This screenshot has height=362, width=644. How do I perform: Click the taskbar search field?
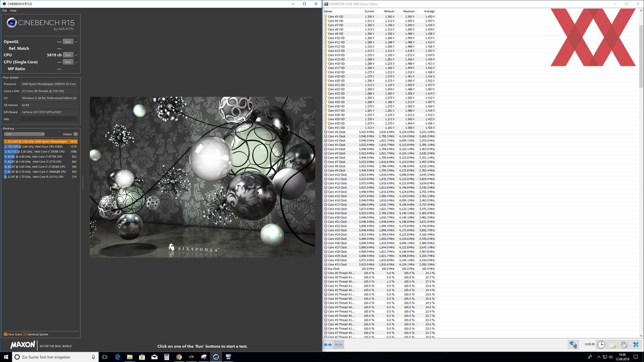click(55, 357)
